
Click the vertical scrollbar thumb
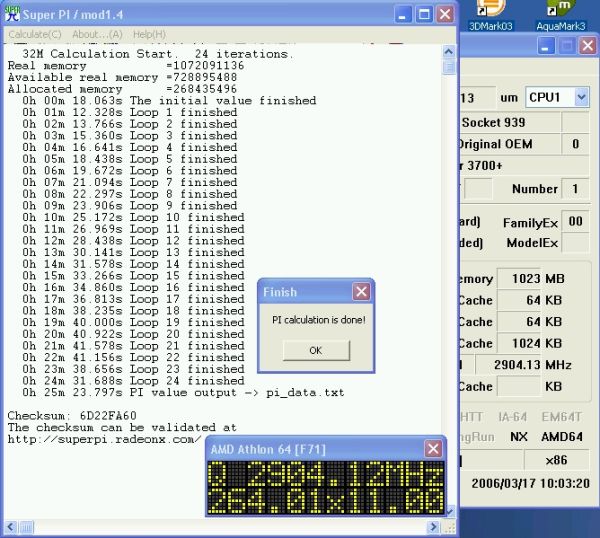click(x=449, y=67)
